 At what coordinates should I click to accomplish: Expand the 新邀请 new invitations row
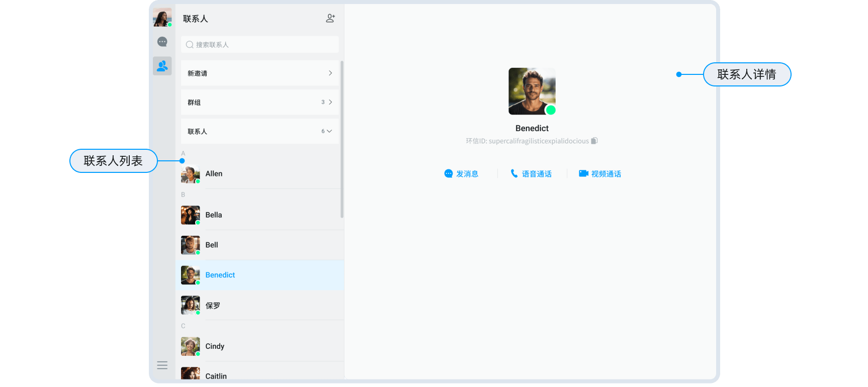(x=259, y=73)
